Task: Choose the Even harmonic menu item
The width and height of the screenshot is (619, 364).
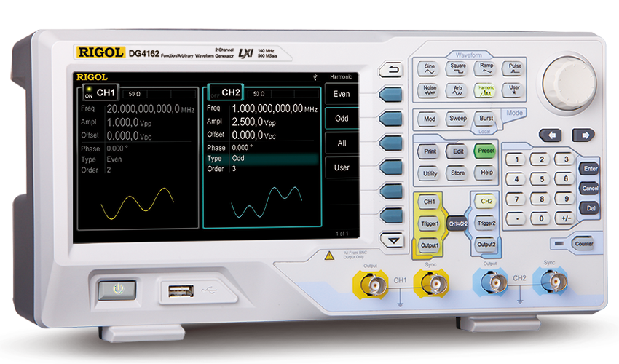Action: [342, 94]
